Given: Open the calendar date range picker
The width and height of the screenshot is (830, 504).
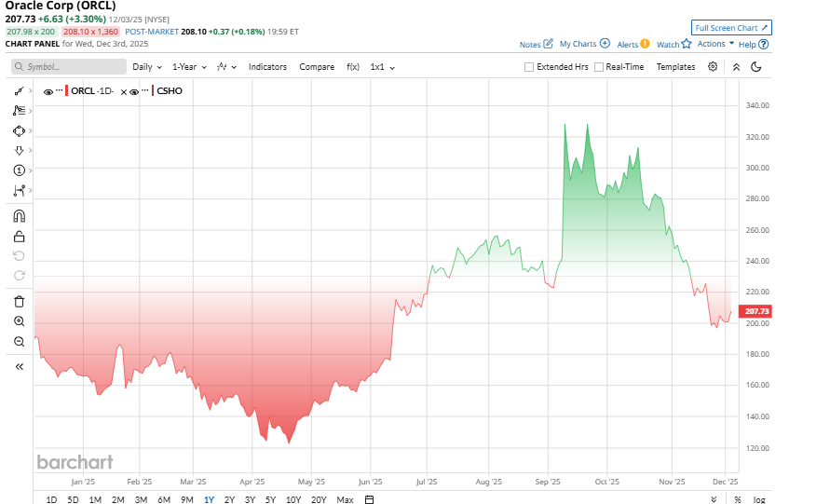Looking at the screenshot, I should [369, 500].
